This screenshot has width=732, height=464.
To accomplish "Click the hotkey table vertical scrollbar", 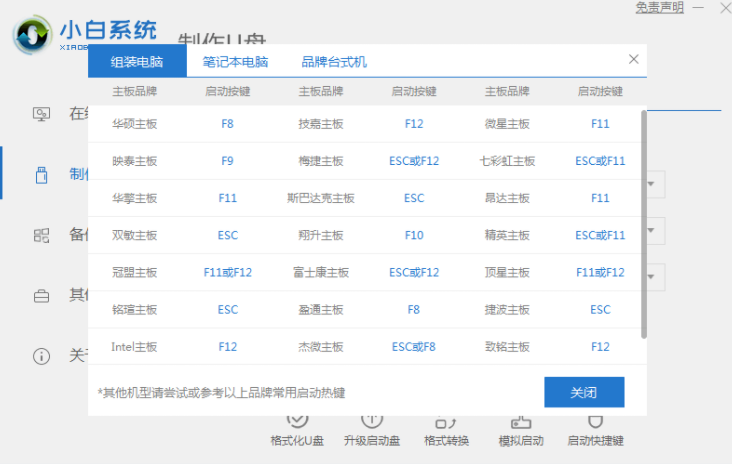I will 643,220.
